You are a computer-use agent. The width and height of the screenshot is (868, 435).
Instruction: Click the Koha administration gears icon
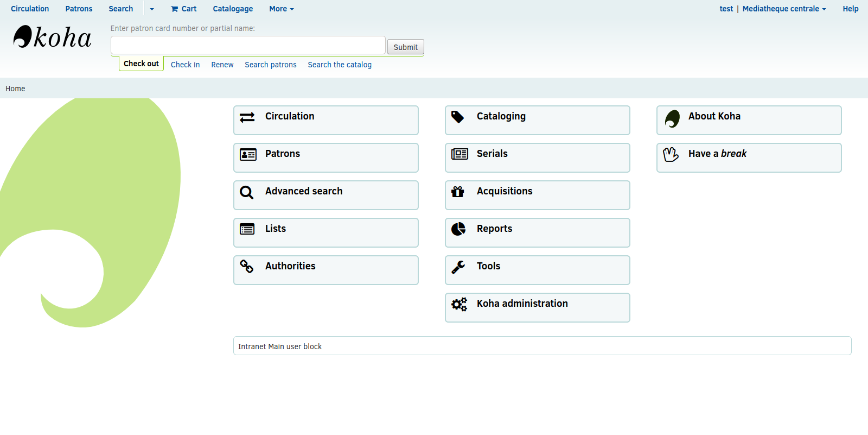[x=459, y=304]
